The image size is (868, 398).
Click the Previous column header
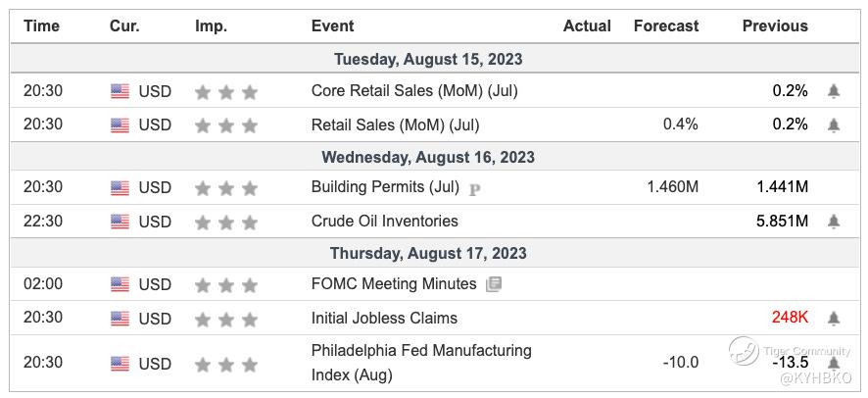coord(775,25)
